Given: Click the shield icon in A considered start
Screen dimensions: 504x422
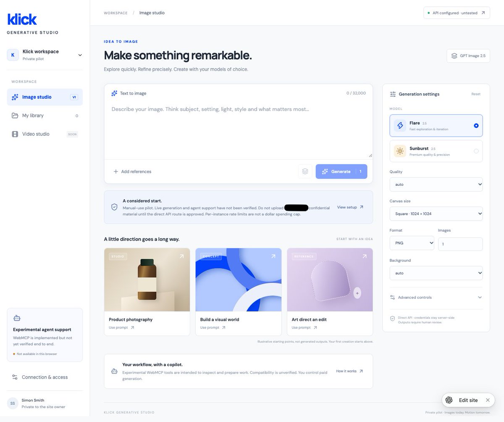Looking at the screenshot, I should pyautogui.click(x=114, y=207).
